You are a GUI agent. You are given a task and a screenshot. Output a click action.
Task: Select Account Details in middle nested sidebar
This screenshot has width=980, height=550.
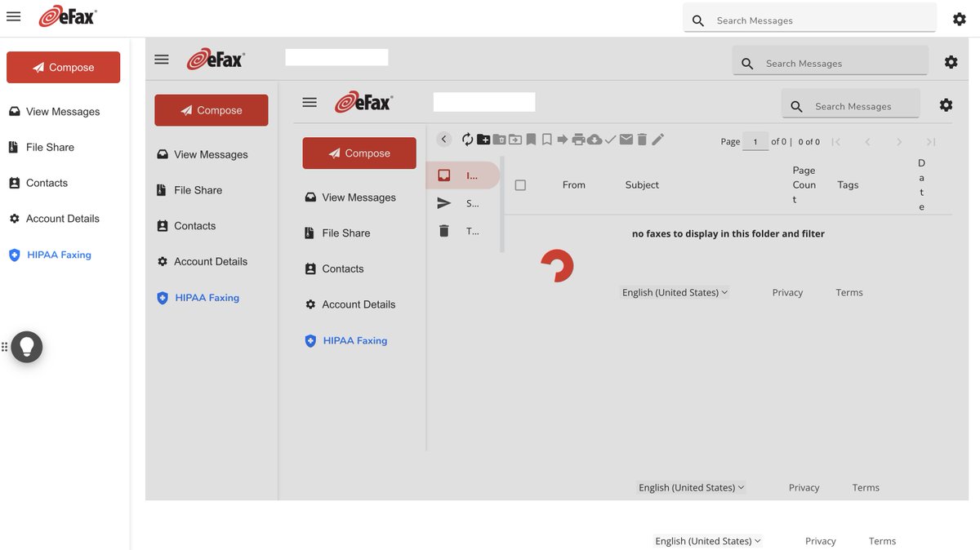pos(202,262)
